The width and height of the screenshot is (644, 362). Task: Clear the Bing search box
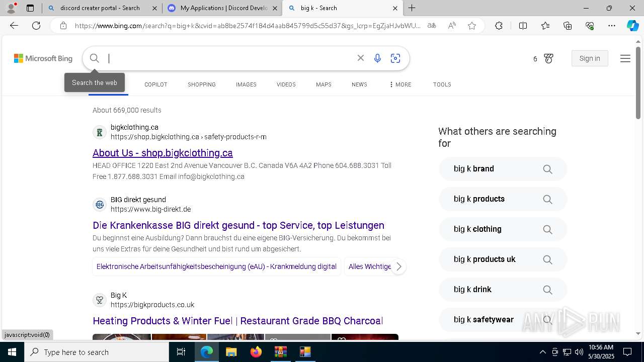click(x=361, y=58)
